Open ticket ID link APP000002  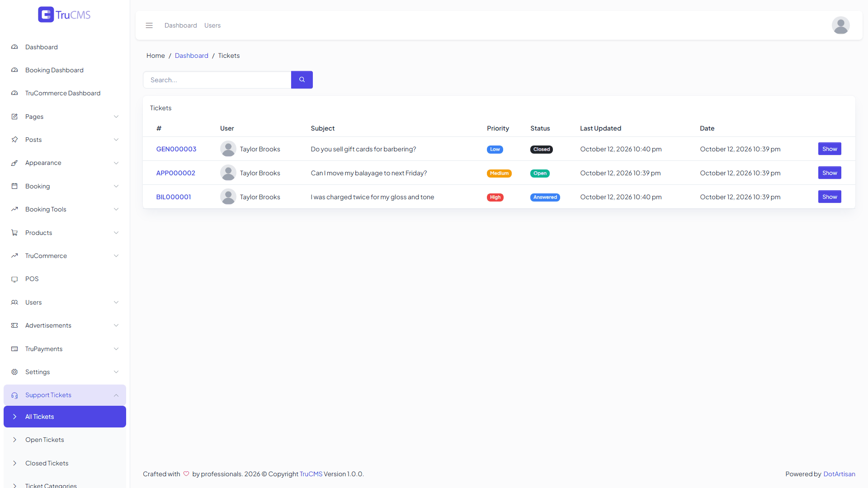pos(176,173)
